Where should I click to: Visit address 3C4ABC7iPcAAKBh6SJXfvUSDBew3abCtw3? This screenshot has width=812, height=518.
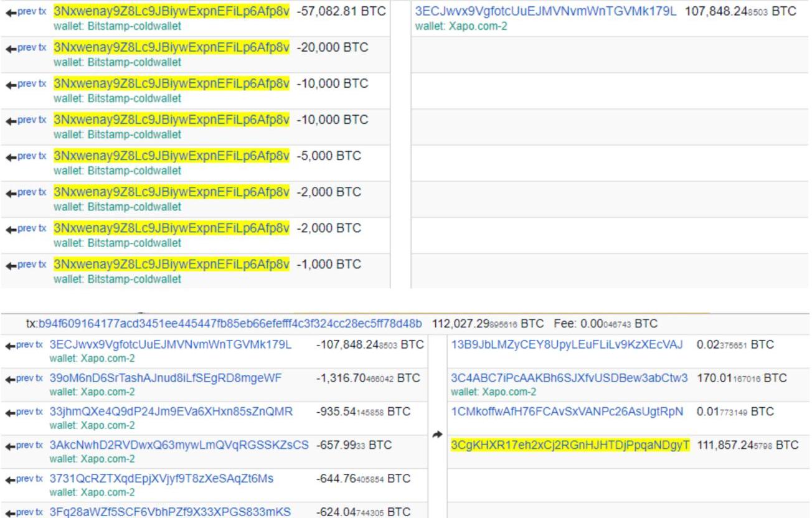click(x=569, y=379)
